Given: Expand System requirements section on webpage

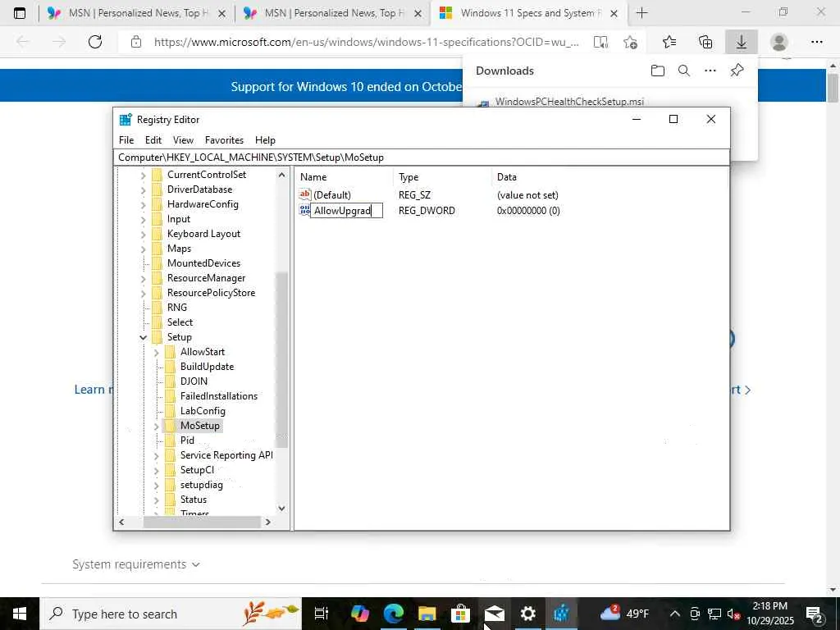Looking at the screenshot, I should click(x=136, y=564).
